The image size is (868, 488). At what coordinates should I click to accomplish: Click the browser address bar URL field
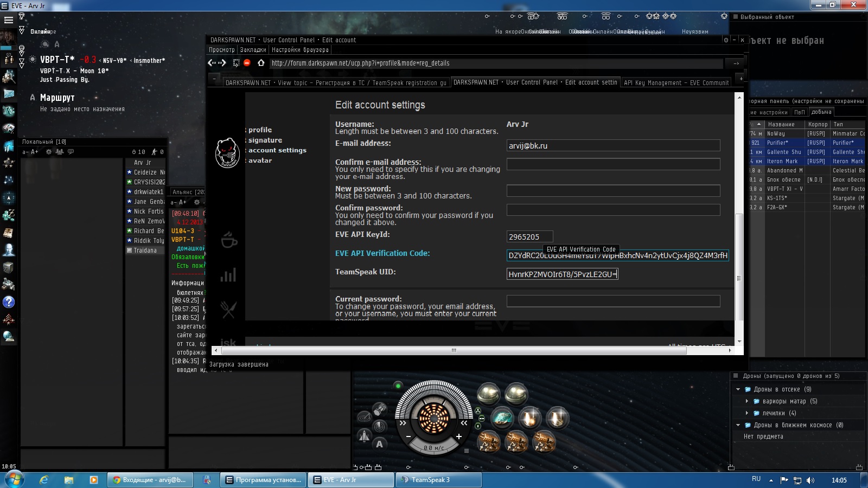[496, 63]
